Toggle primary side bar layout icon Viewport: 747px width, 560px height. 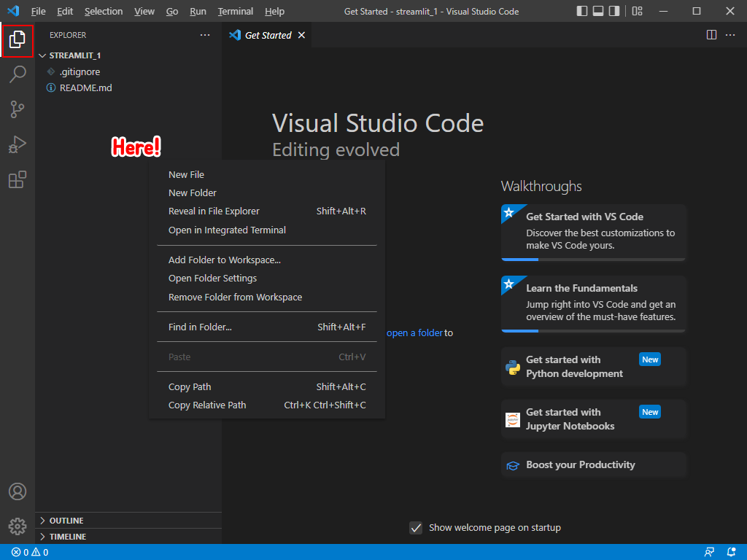pyautogui.click(x=581, y=11)
